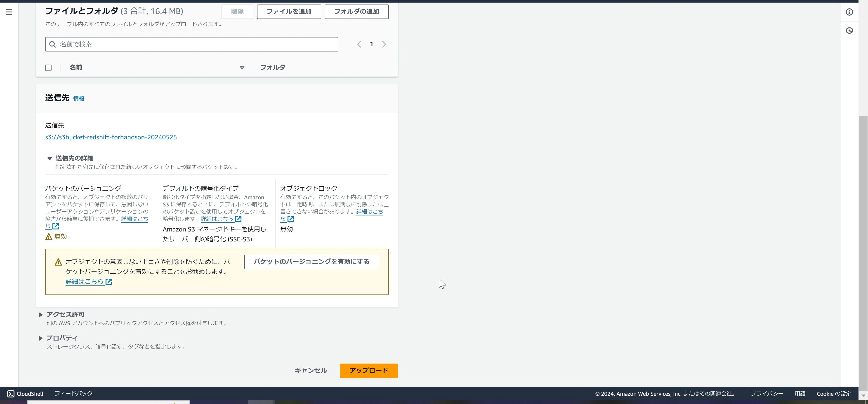Open 詳細はこちら link under デフォルトの暗号化タイプ
The image size is (868, 404).
pos(217,219)
